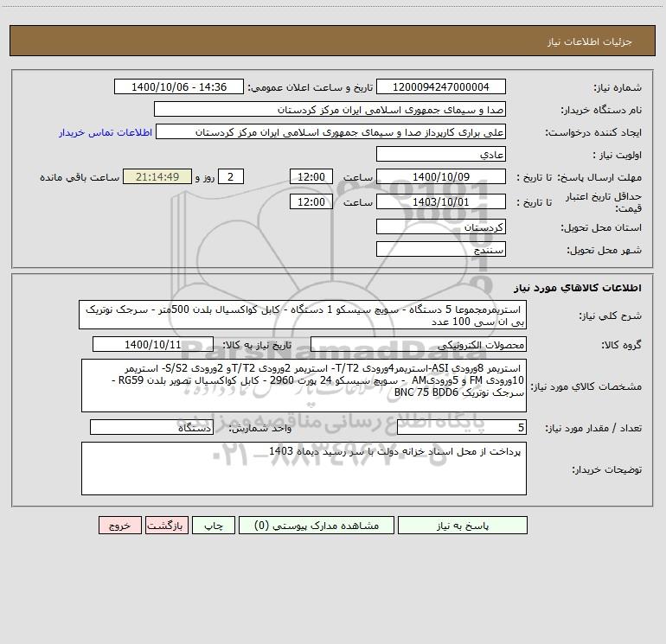666x644 pixels.
Task: Click price validity date 1403/10/01
Action: coord(441,201)
